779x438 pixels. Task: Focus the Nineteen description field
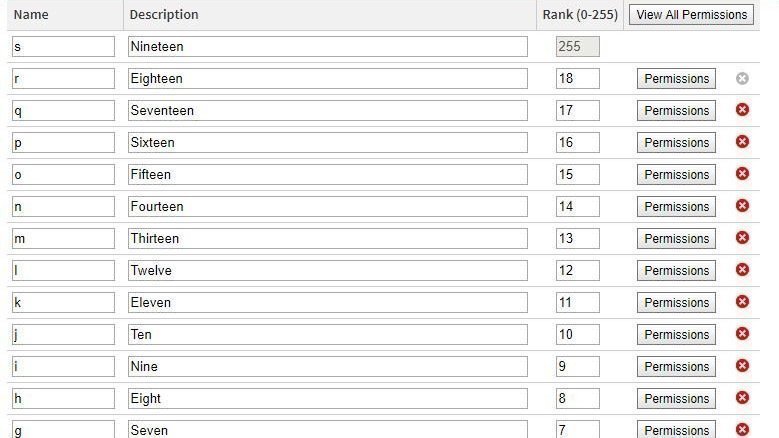click(x=327, y=47)
